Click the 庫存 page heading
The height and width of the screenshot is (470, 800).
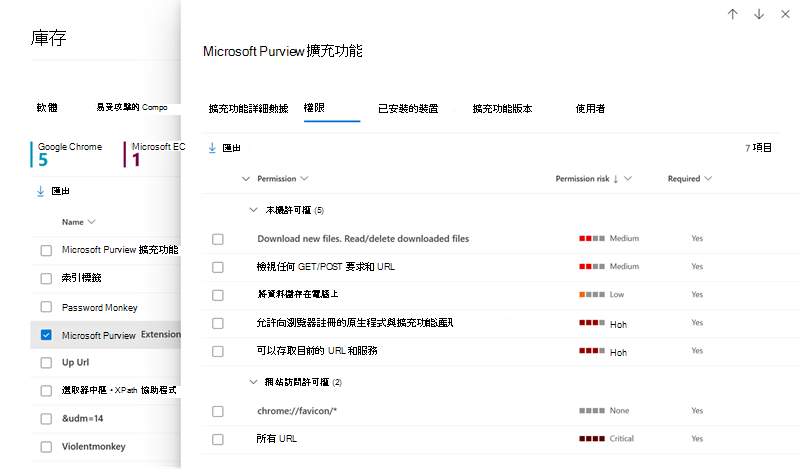click(x=48, y=38)
